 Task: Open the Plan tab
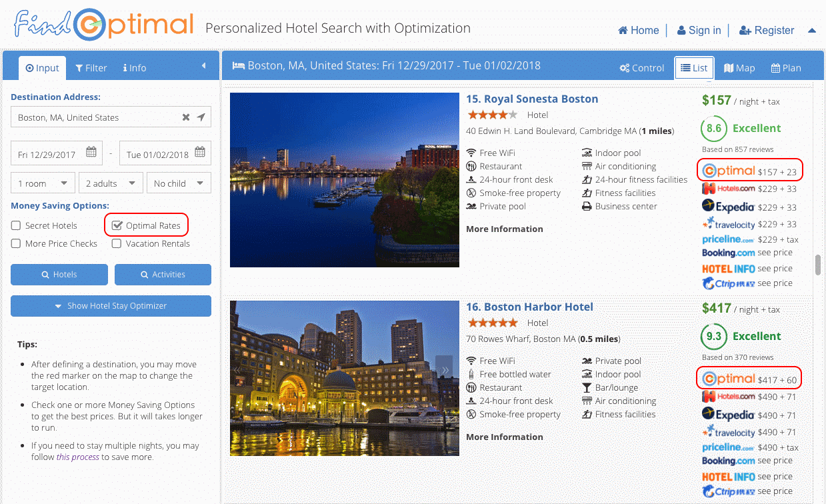point(786,67)
